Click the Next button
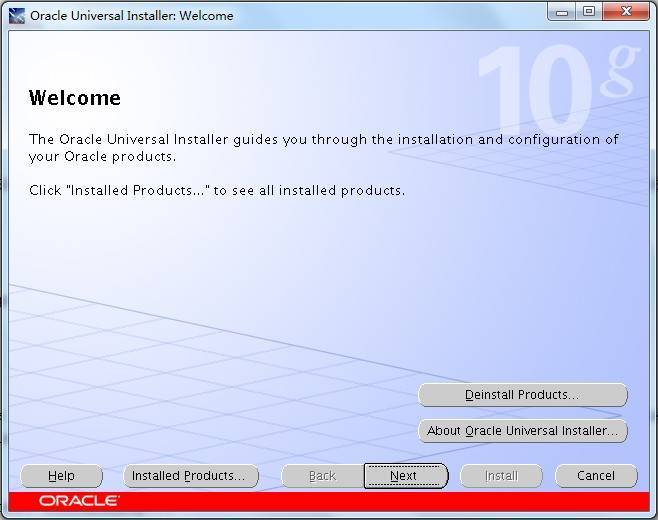Image resolution: width=658 pixels, height=520 pixels. pyautogui.click(x=405, y=476)
